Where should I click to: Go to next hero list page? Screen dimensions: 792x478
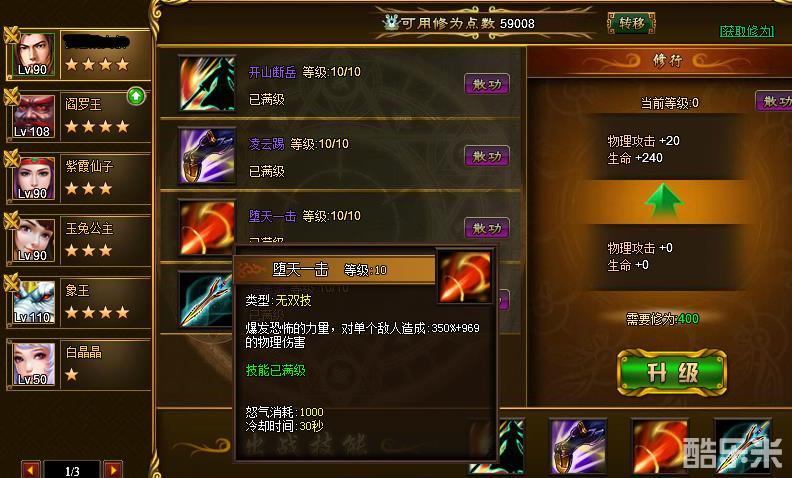(x=113, y=470)
